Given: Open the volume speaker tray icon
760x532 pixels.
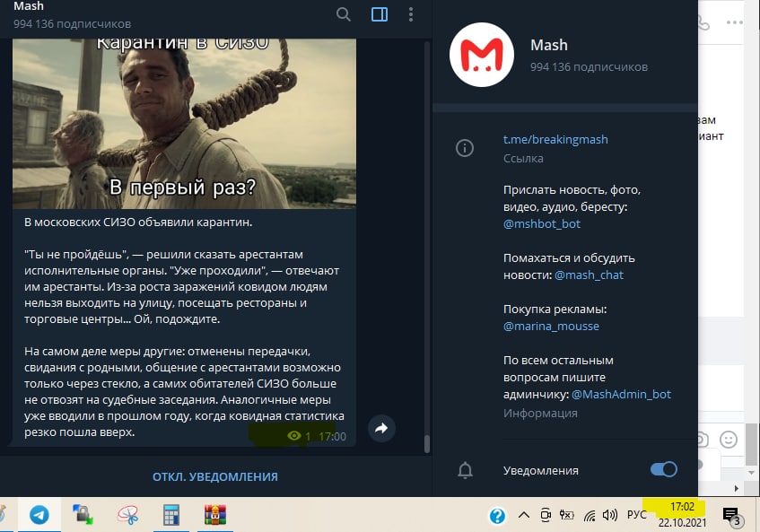Looking at the screenshot, I should (x=610, y=515).
